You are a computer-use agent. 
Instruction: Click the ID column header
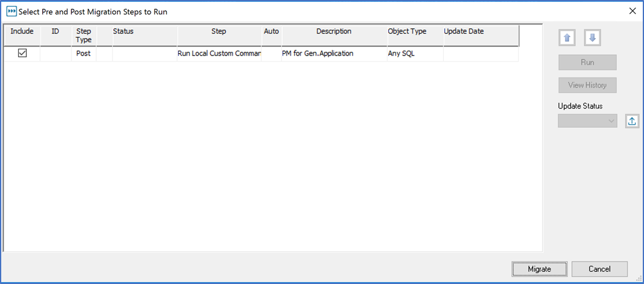(x=56, y=36)
